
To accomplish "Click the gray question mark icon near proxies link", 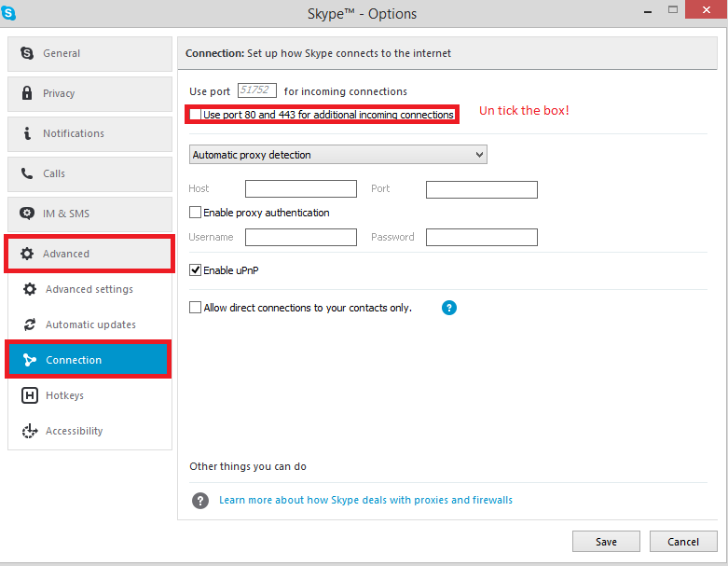I will tap(200, 501).
